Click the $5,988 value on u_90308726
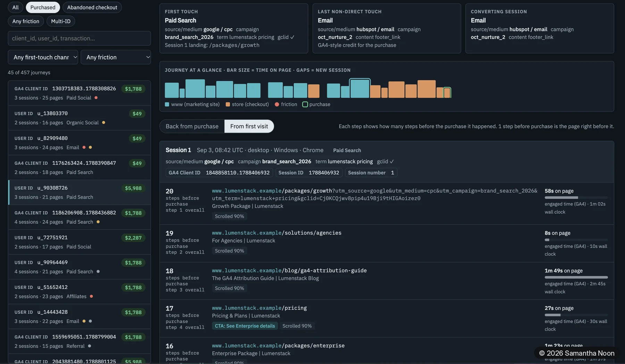625x364 pixels. 133,188
